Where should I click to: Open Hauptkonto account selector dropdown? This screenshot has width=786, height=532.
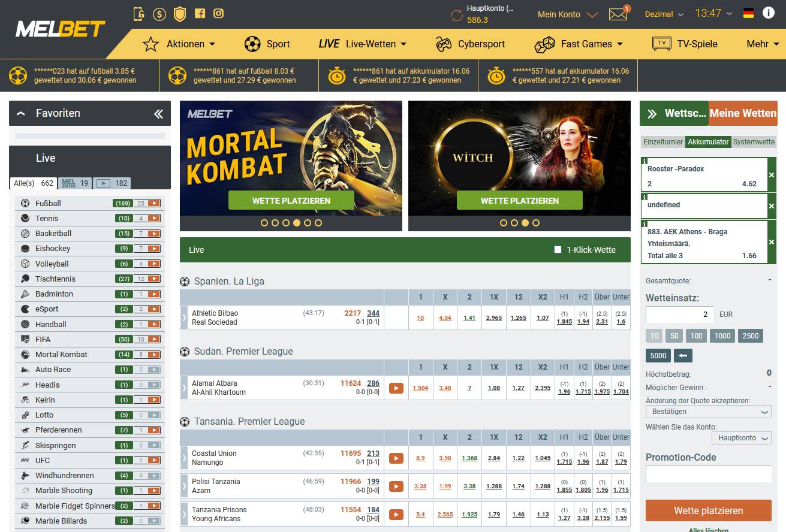tap(741, 438)
